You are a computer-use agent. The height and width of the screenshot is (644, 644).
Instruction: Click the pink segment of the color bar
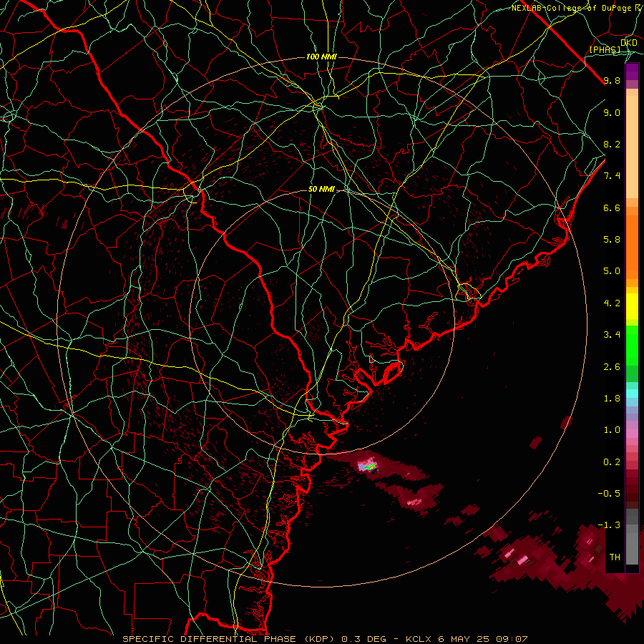[x=632, y=434]
